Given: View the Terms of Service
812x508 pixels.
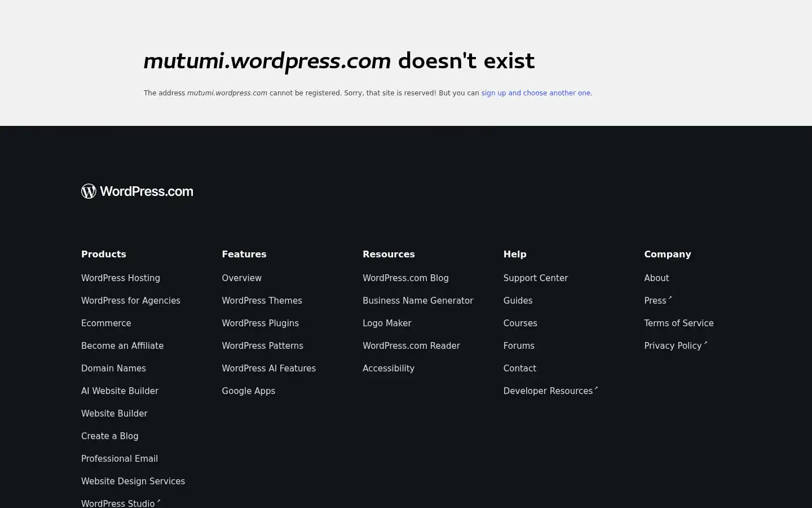Looking at the screenshot, I should pyautogui.click(x=679, y=323).
